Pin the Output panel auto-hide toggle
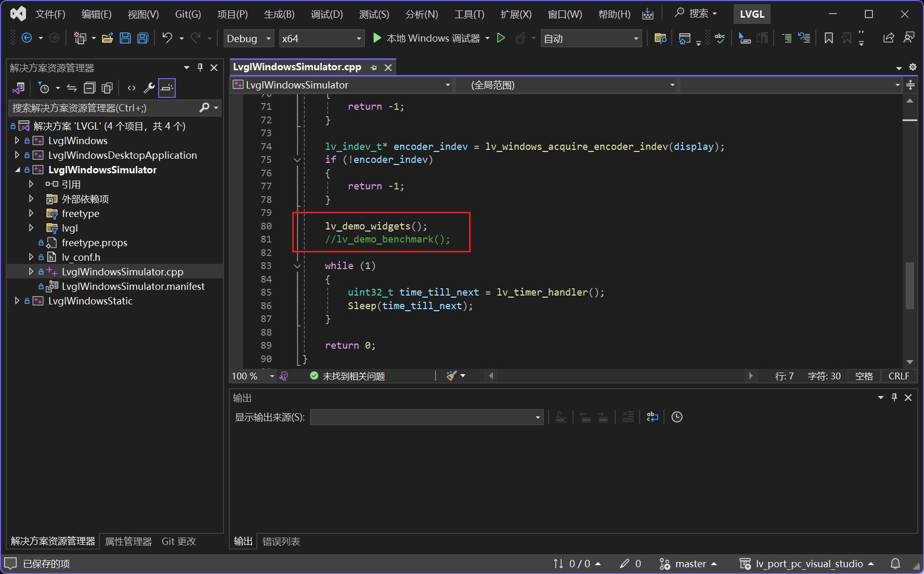This screenshot has width=924, height=574. point(894,397)
